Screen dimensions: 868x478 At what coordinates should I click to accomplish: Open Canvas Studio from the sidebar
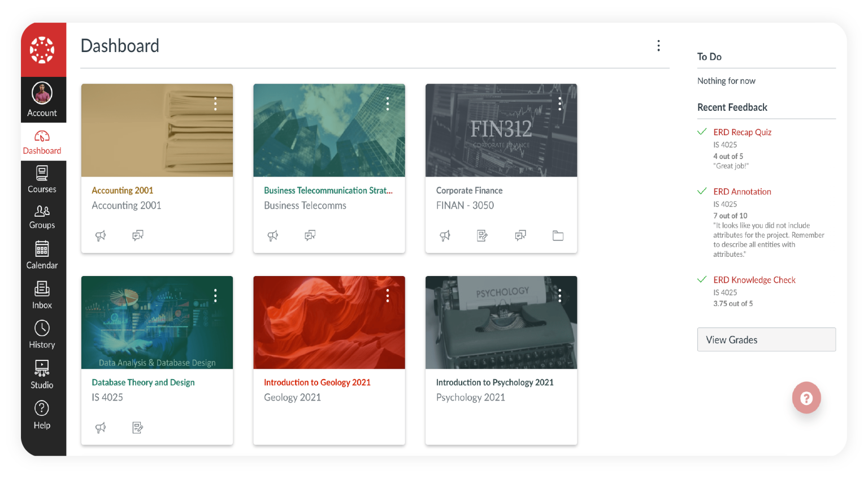(42, 376)
